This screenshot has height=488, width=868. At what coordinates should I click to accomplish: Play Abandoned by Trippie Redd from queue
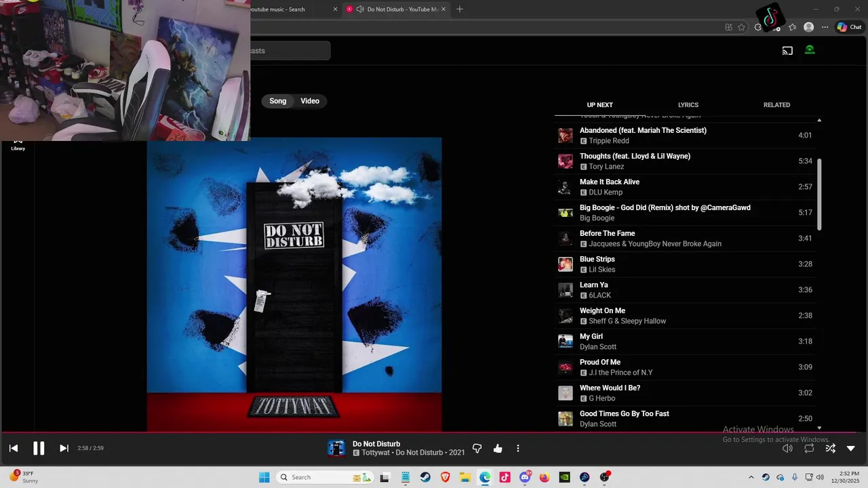[686, 136]
